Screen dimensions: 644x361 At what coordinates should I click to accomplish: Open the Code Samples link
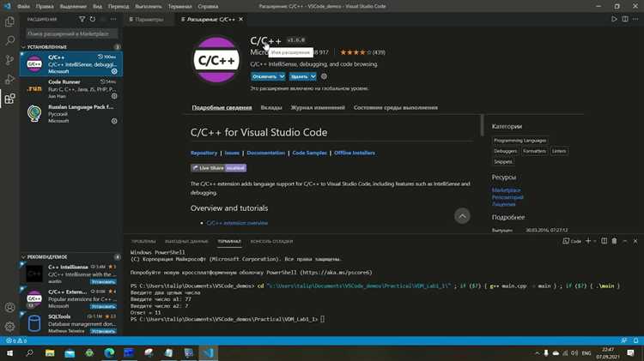[x=310, y=153]
